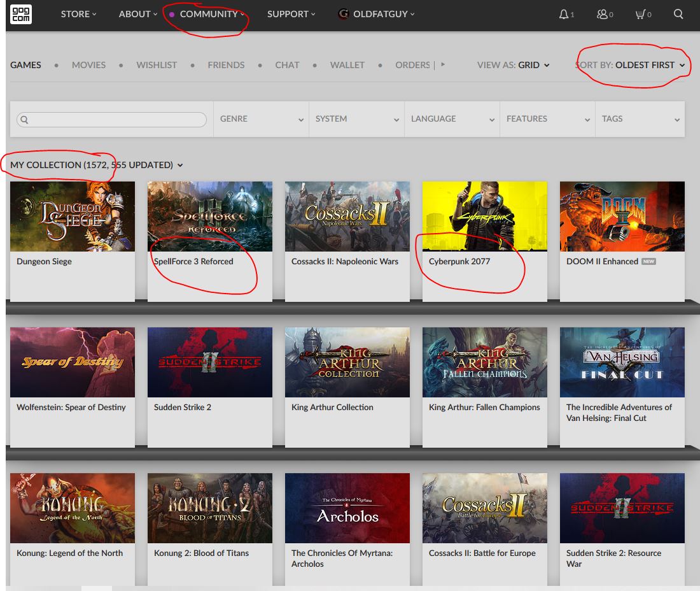Open the Dungeon Siege cover
This screenshot has height=591, width=700.
pos(73,216)
